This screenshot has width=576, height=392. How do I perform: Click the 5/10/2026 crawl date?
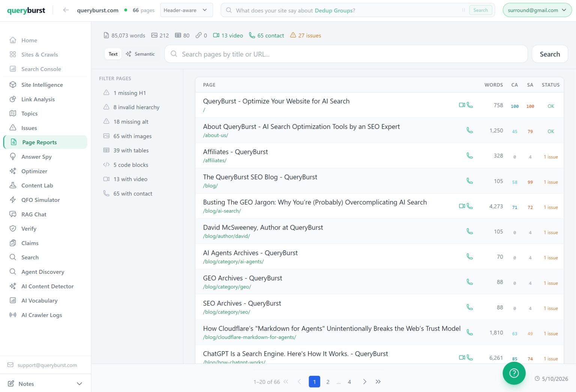(551, 379)
